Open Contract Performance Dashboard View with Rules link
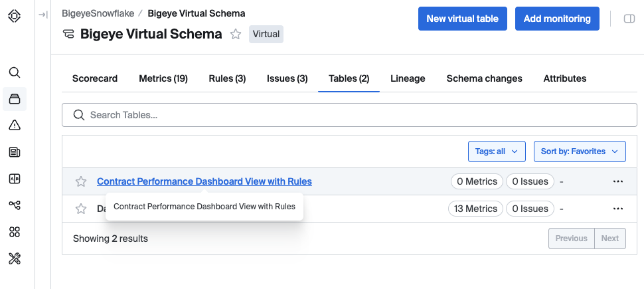The image size is (644, 289). (204, 181)
